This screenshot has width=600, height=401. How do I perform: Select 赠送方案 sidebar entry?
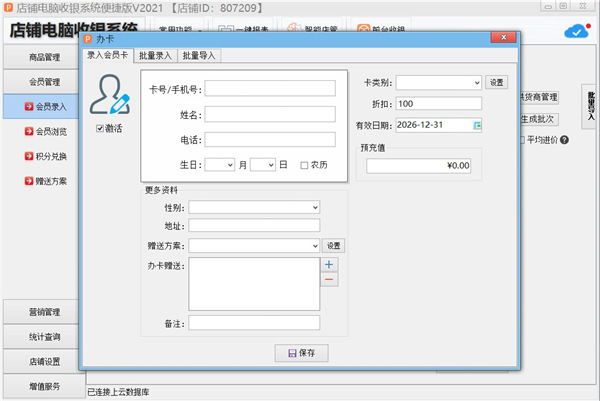51,181
